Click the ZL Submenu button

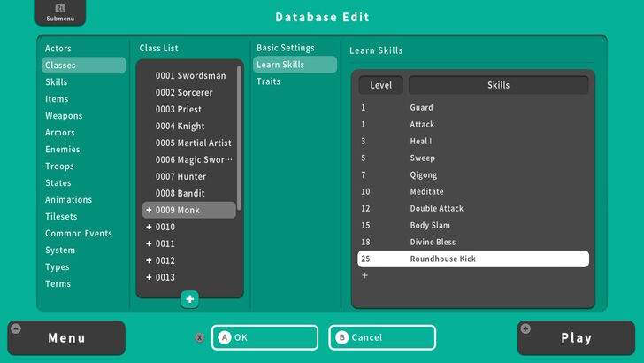61,13
